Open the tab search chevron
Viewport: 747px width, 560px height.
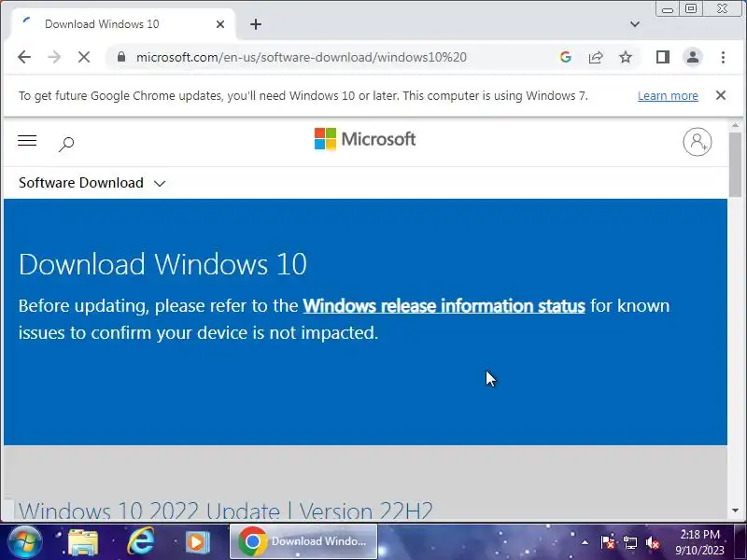point(635,24)
